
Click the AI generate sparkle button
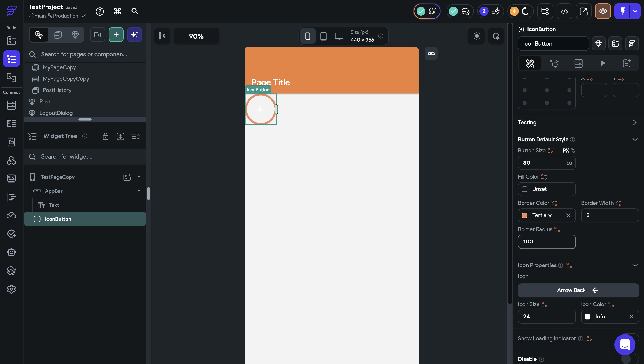click(135, 35)
